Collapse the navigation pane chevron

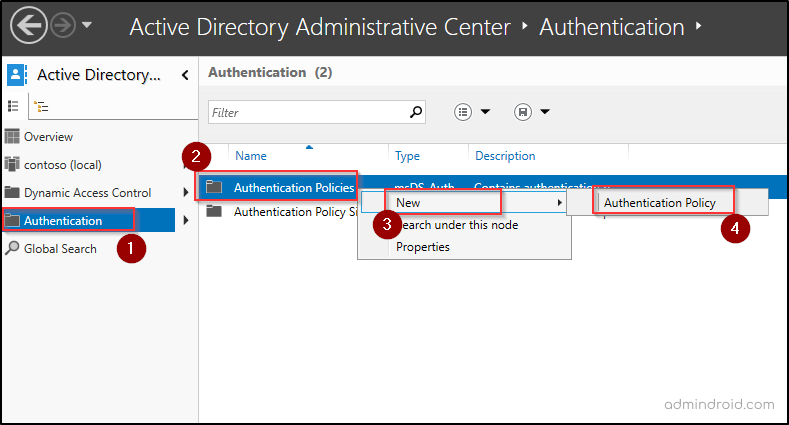click(x=185, y=75)
